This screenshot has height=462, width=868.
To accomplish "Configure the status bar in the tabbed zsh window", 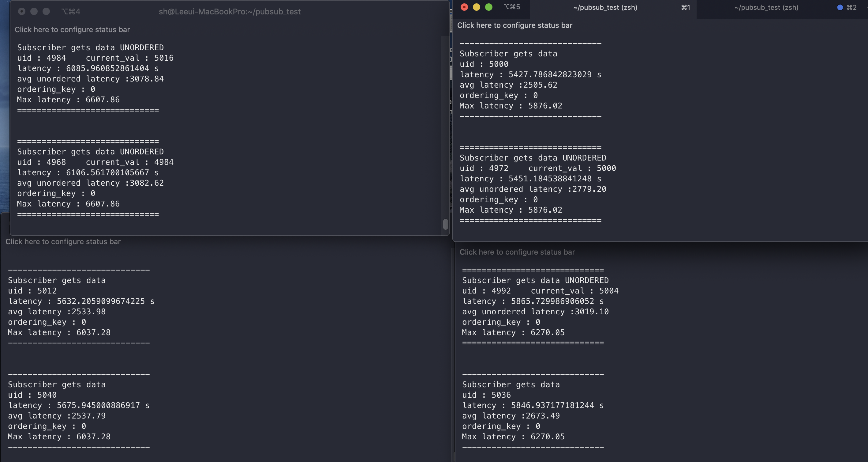I will pos(514,25).
